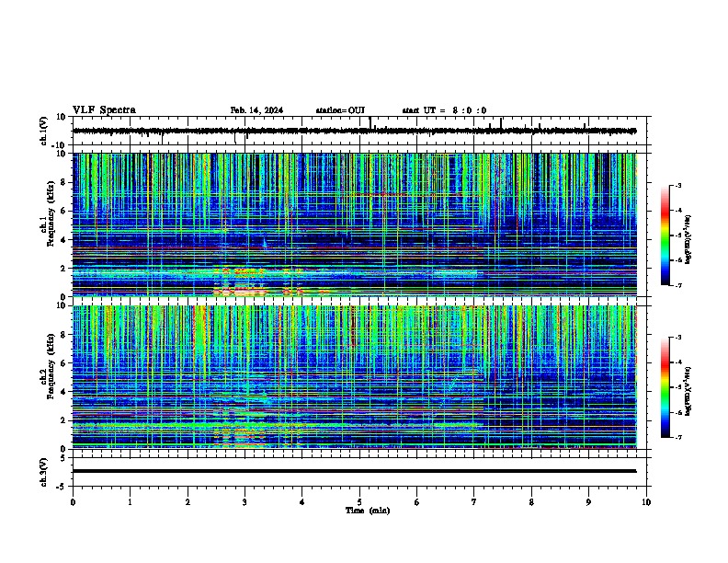
Task: Click tick label "8" on the time axis
Action: 531,502
